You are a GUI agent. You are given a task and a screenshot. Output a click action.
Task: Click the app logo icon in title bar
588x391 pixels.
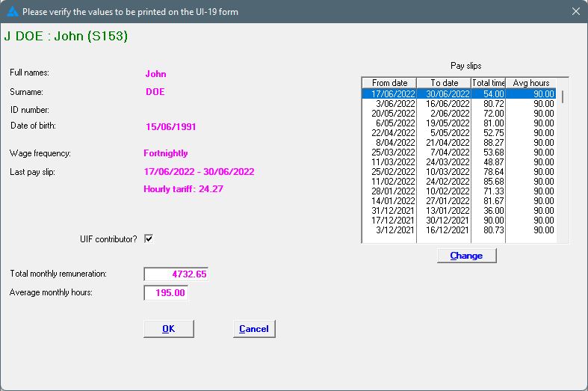coord(13,12)
